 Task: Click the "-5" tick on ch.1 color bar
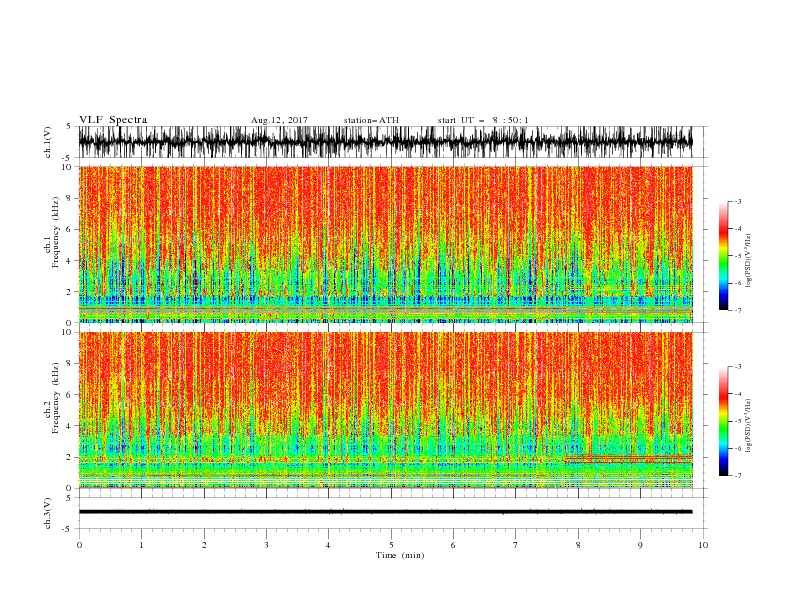click(x=737, y=256)
